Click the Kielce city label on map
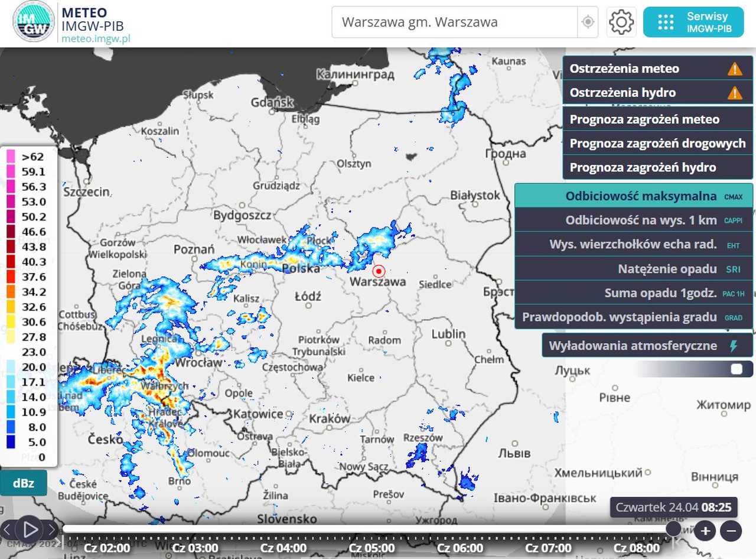756x559 pixels. point(361,378)
